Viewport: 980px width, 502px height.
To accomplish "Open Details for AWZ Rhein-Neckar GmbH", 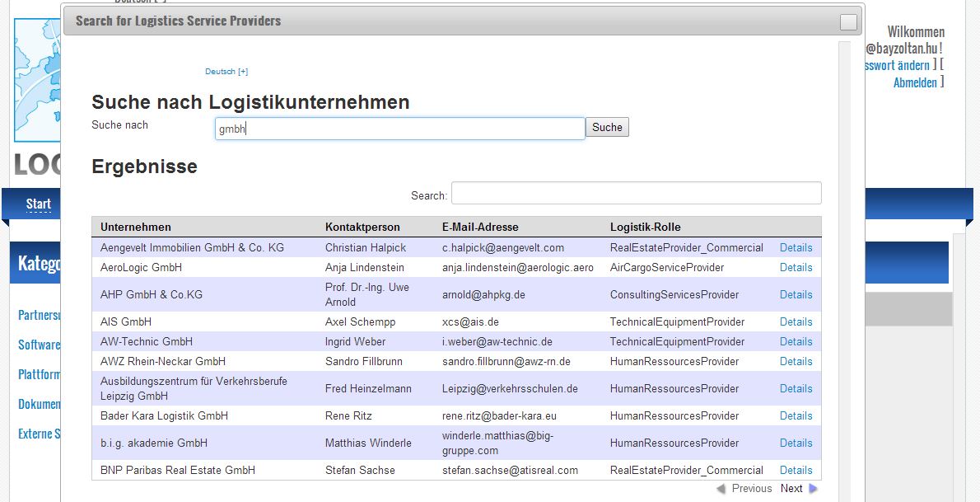I will 796,361.
